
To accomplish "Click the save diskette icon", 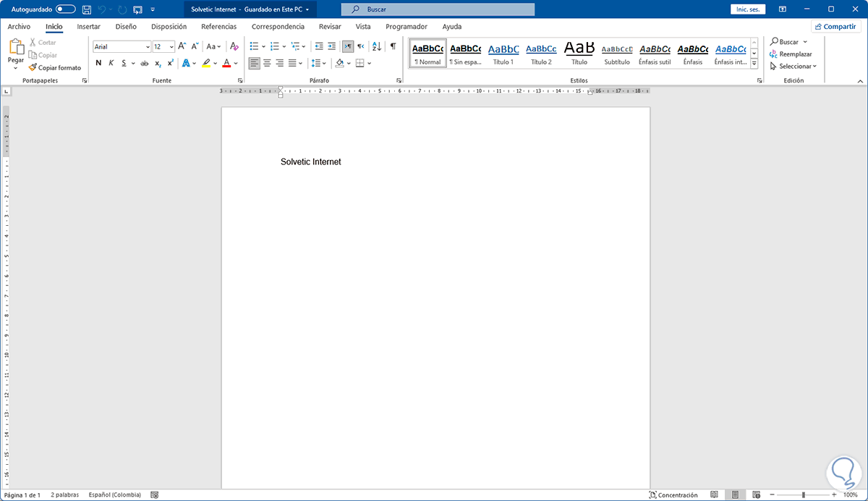I will [x=87, y=9].
